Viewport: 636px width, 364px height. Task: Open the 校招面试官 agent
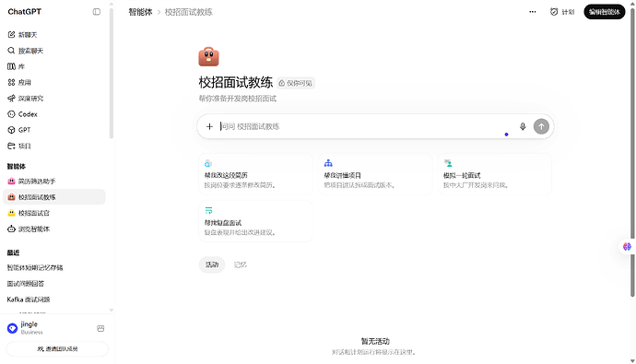pos(54,213)
